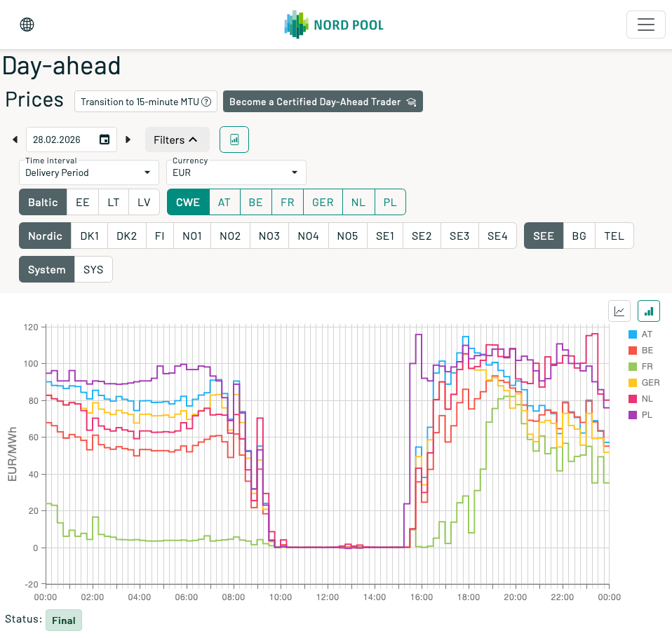This screenshot has width=672, height=638.
Task: Click Become a Certified Day-Ahead Trader
Action: pyautogui.click(x=323, y=102)
